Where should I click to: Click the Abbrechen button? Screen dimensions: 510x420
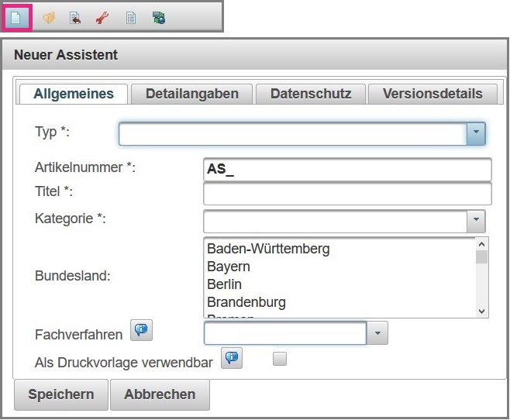[x=160, y=394]
